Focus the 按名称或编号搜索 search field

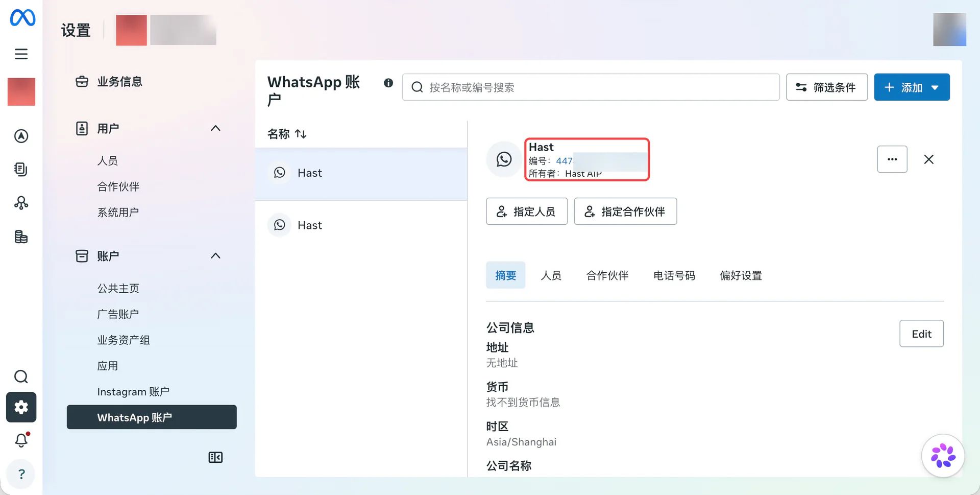click(591, 87)
